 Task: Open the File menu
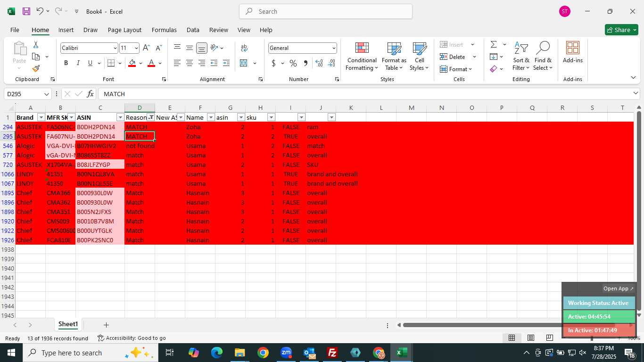coord(15,30)
